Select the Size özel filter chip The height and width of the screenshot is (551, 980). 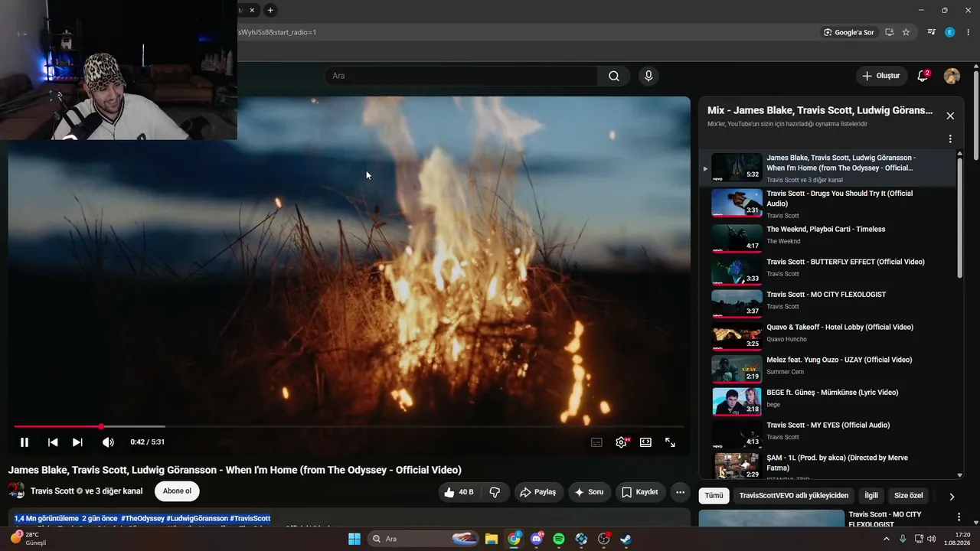pos(909,496)
